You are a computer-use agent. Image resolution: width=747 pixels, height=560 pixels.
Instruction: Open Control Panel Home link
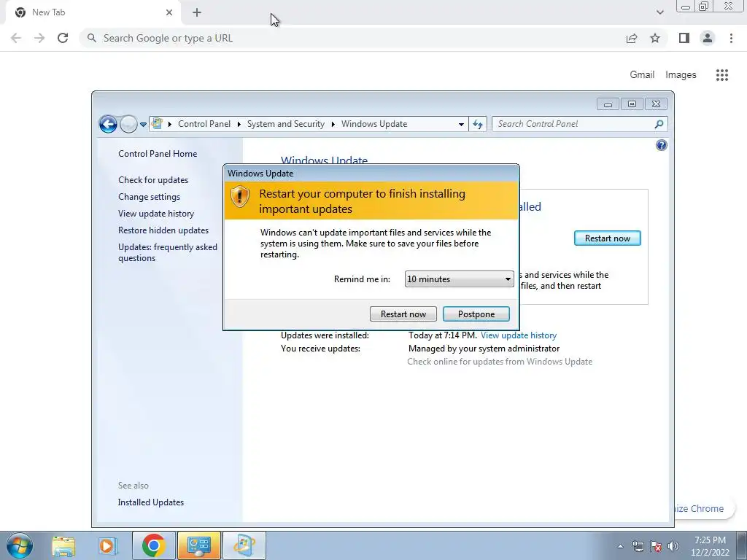click(x=158, y=154)
